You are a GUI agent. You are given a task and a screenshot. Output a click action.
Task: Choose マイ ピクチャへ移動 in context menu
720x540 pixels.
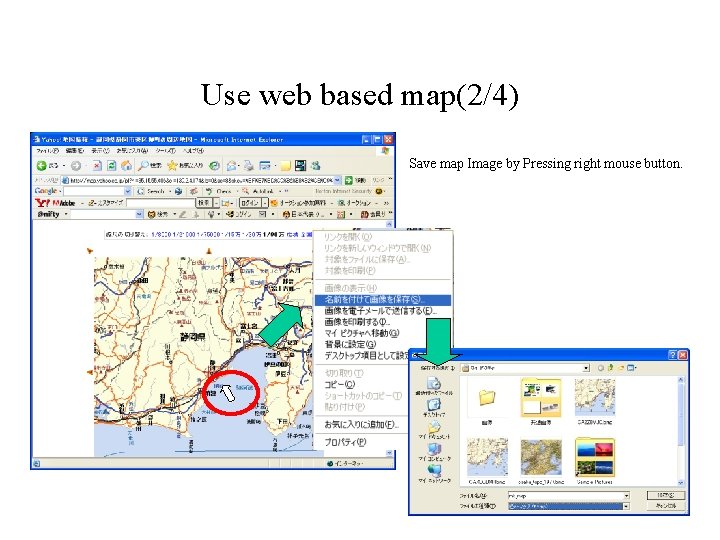click(x=362, y=333)
